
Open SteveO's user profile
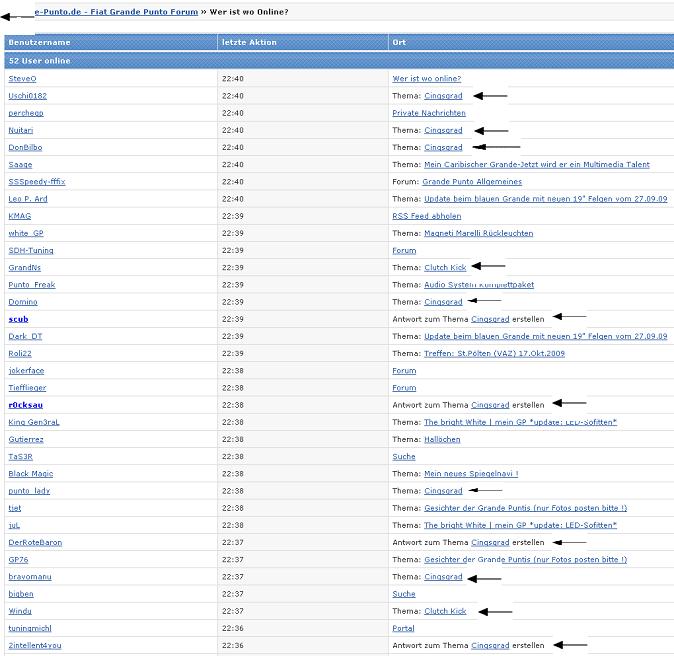(22, 78)
